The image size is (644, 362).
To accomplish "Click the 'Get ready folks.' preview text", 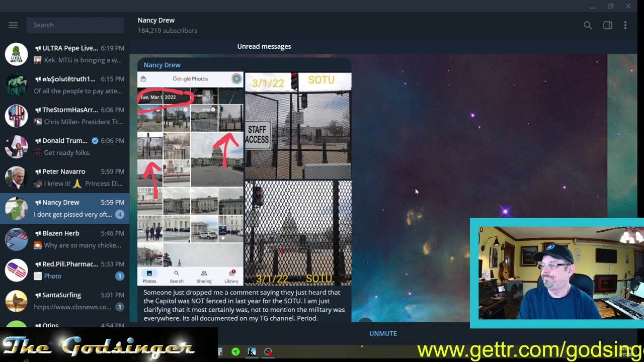I will (67, 153).
